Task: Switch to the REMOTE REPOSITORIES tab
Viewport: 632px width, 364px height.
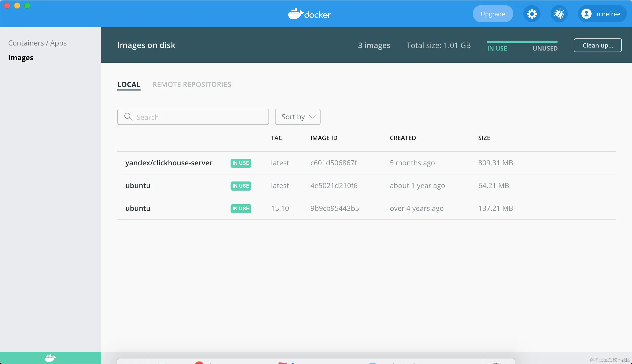Action: pyautogui.click(x=192, y=84)
